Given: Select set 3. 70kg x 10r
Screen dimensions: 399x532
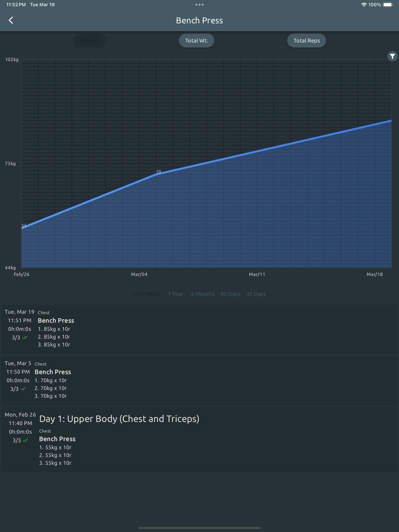Looking at the screenshot, I should 51,396.
